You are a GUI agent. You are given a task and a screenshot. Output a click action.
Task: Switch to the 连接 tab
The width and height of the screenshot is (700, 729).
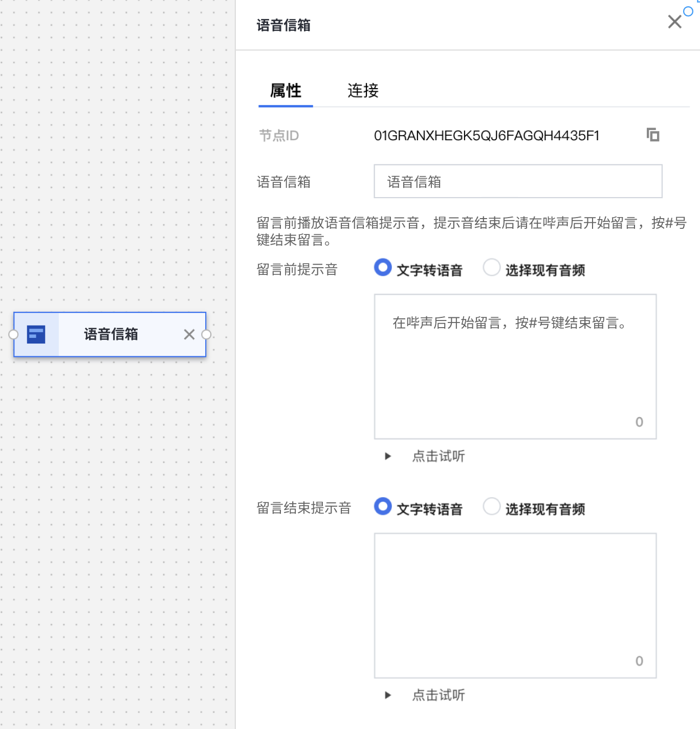coord(363,91)
